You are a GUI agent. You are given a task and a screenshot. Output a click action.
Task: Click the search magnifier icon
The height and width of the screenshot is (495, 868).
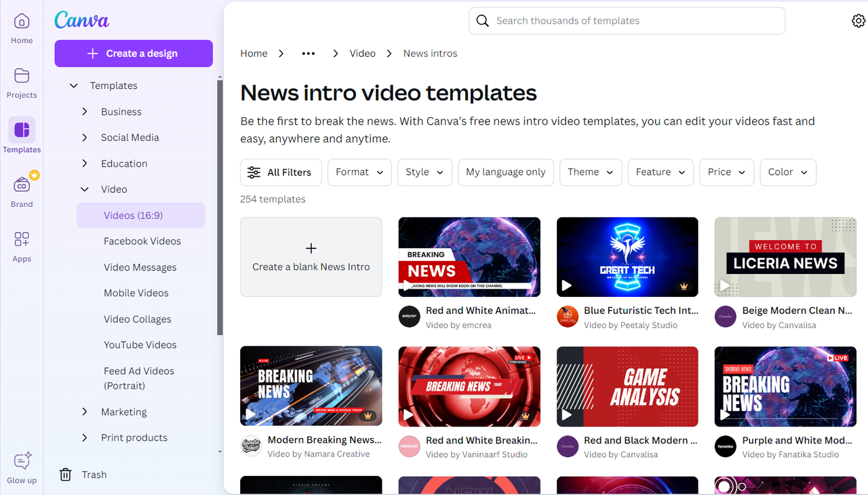[482, 20]
